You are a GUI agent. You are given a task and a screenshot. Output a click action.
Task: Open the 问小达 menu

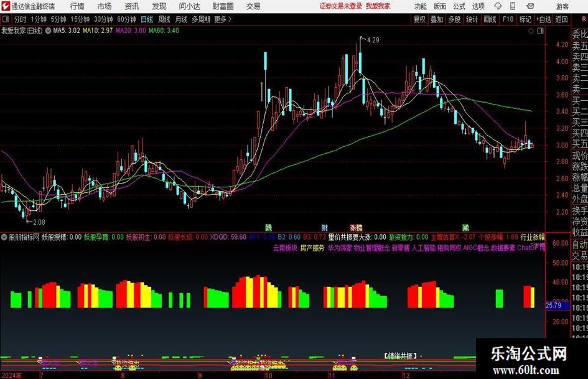click(189, 6)
